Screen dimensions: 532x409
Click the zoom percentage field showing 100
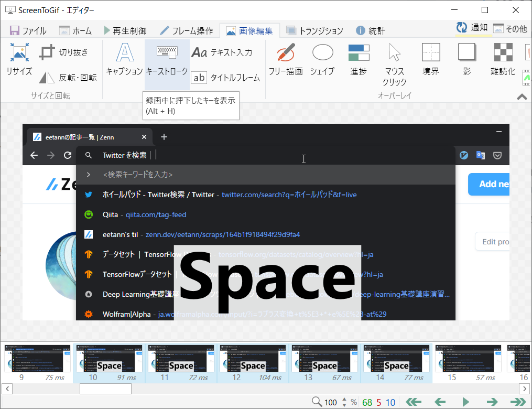tap(331, 403)
